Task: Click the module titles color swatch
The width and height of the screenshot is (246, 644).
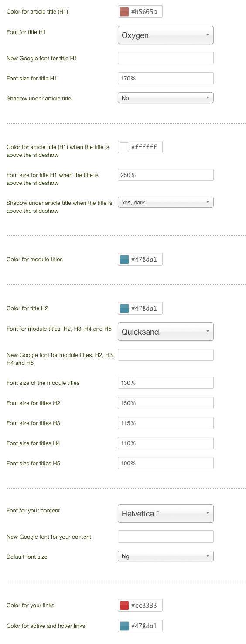Action: click(124, 260)
